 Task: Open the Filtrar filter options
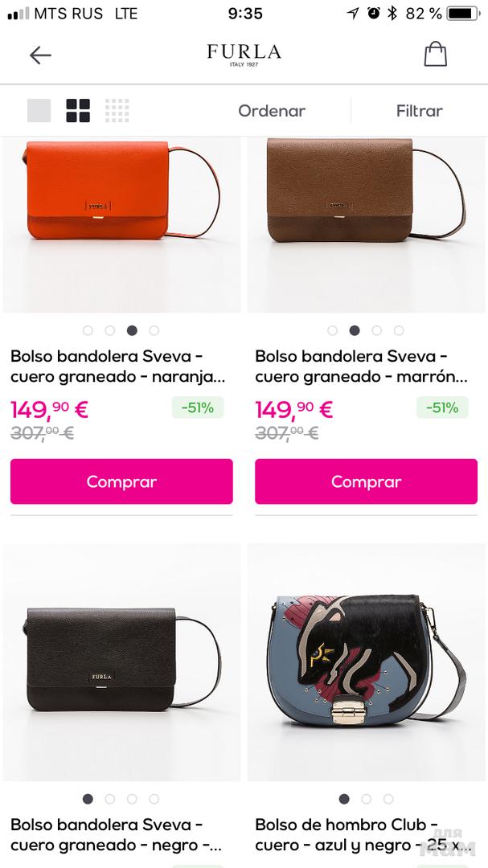(420, 111)
